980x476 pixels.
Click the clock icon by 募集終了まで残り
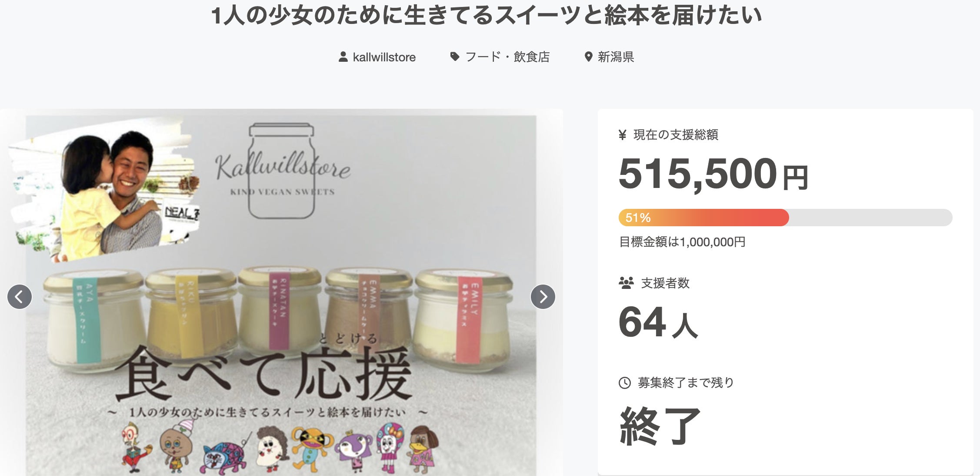click(624, 383)
